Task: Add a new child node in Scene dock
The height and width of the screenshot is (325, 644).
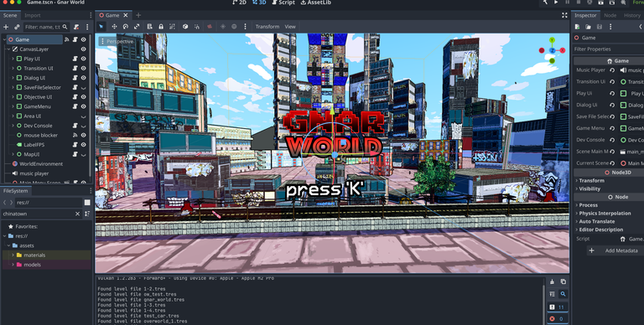Action: (6, 27)
